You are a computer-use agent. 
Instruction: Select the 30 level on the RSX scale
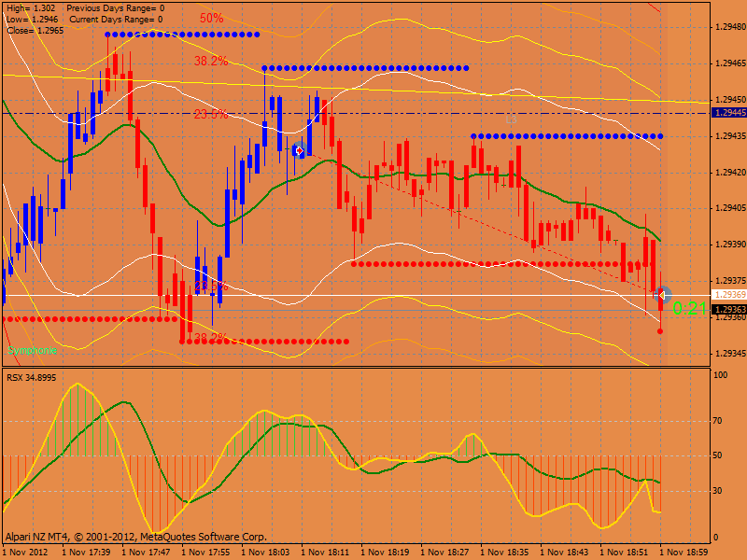click(717, 491)
